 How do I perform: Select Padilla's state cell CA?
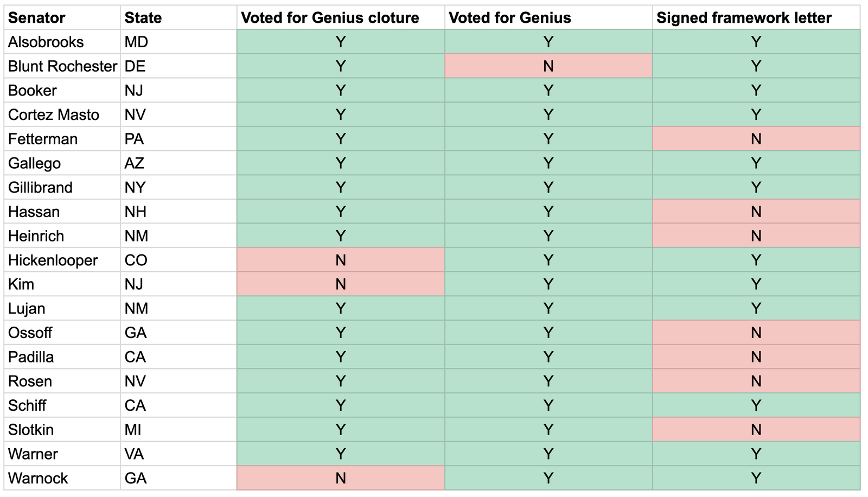pyautogui.click(x=136, y=357)
